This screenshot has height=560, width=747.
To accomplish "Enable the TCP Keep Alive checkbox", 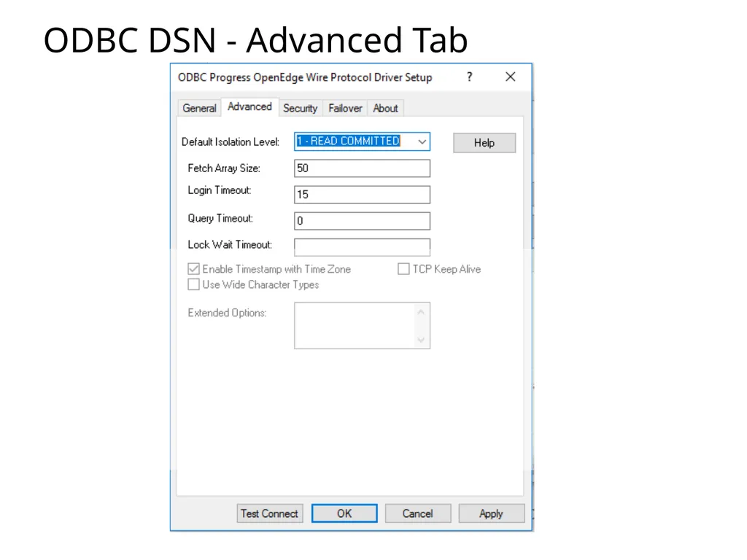I will tap(403, 269).
